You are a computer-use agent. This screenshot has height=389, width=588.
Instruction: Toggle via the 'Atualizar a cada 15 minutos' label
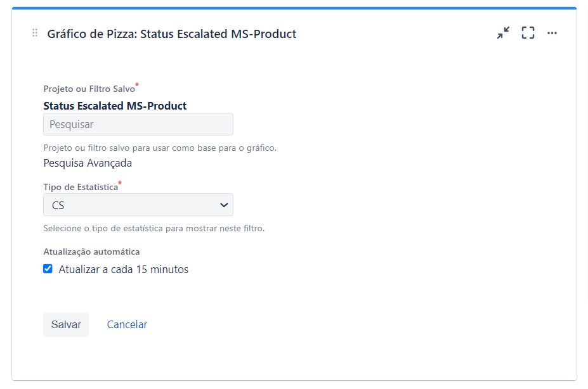124,269
